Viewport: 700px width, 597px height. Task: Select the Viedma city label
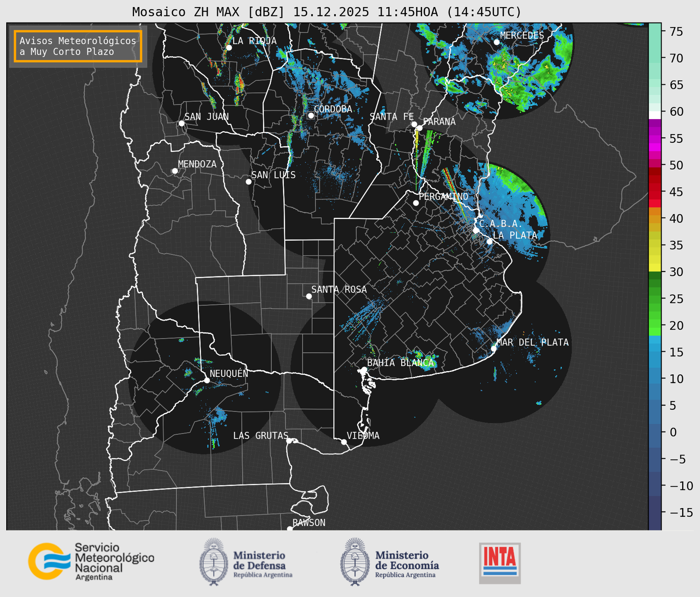click(x=363, y=436)
